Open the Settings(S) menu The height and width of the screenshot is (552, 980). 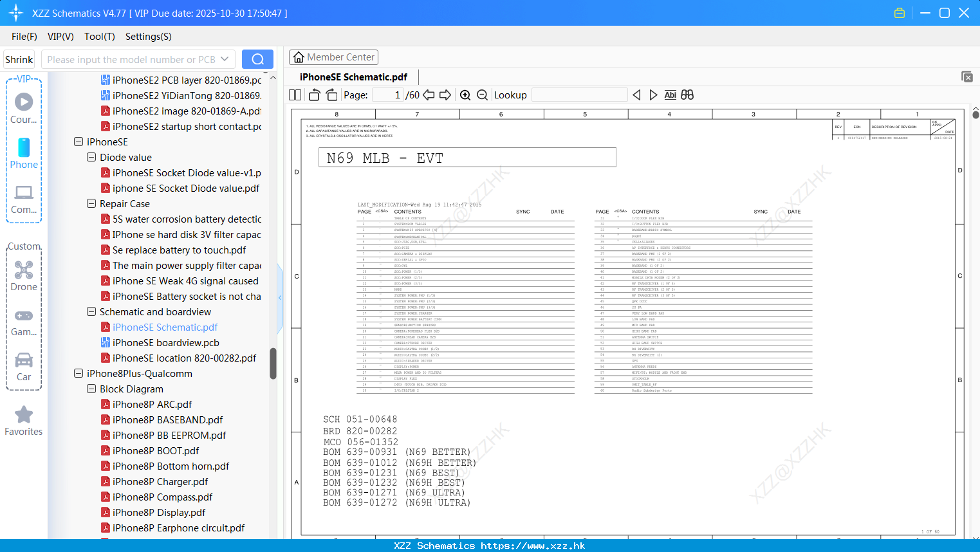[x=149, y=37]
